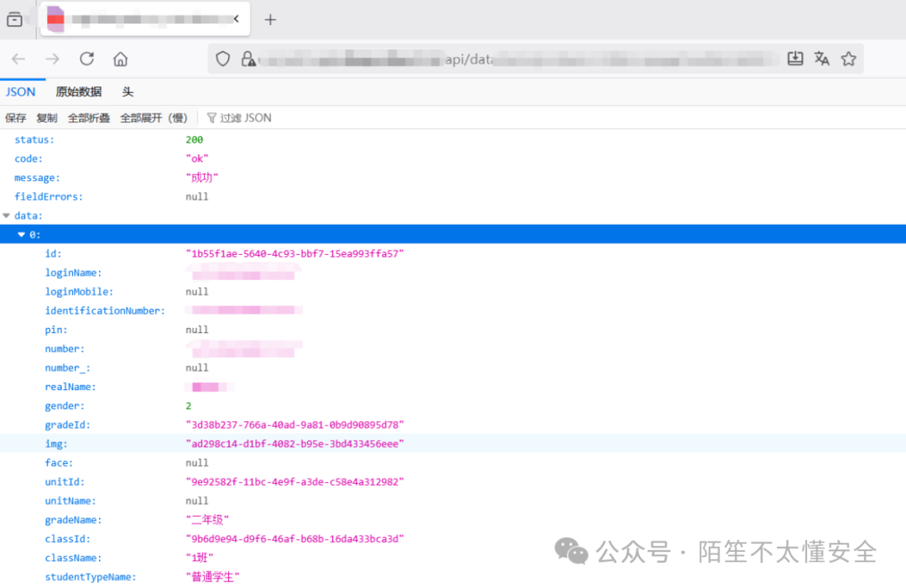Select the className value "1班"

coord(200,558)
